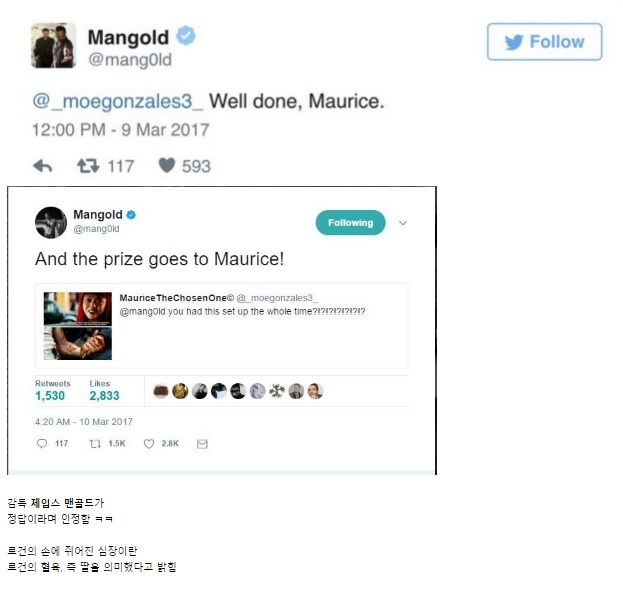623x612 pixels.
Task: Click the 2,833 Likes count
Action: click(104, 396)
